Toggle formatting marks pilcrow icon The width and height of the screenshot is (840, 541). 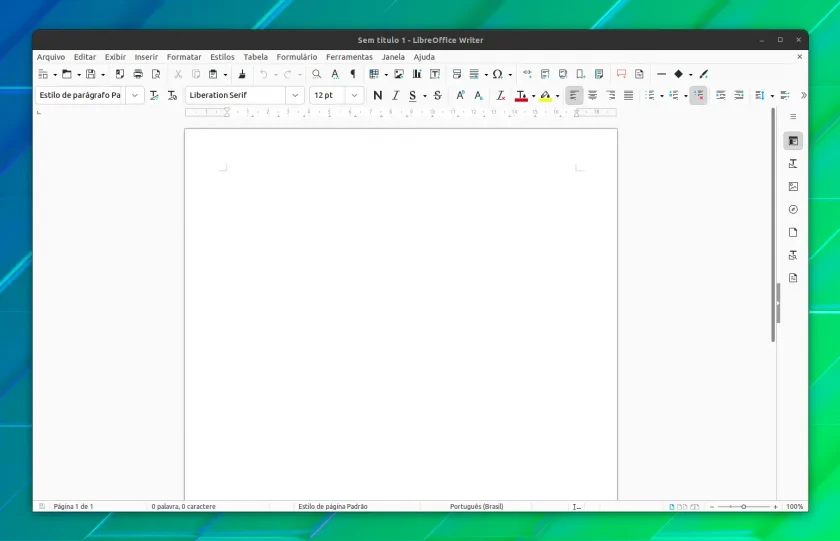tap(353, 74)
